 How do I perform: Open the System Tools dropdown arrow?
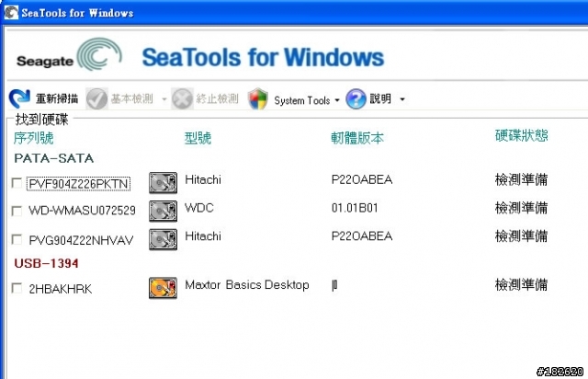[x=337, y=100]
